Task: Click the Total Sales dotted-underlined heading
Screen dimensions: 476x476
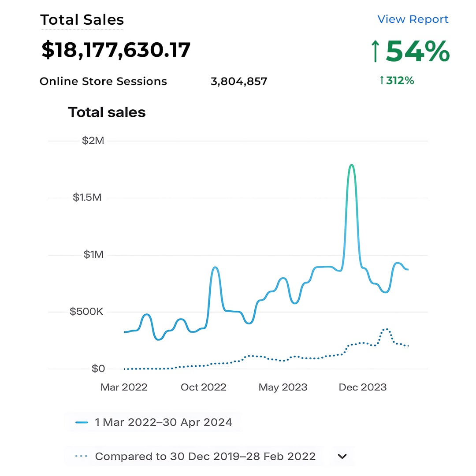Action: click(82, 20)
